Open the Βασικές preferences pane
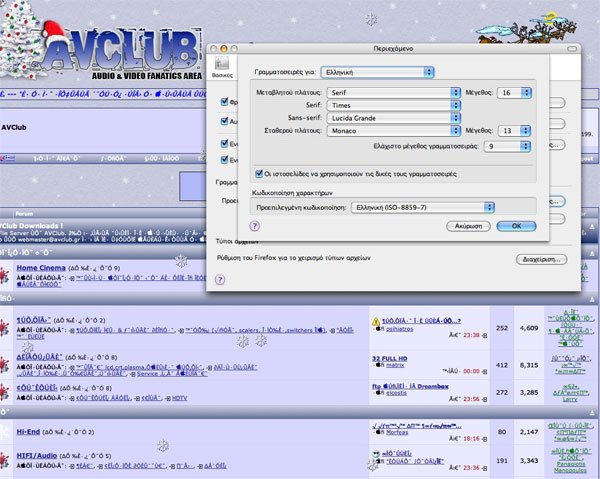The image size is (600, 479). click(x=222, y=67)
